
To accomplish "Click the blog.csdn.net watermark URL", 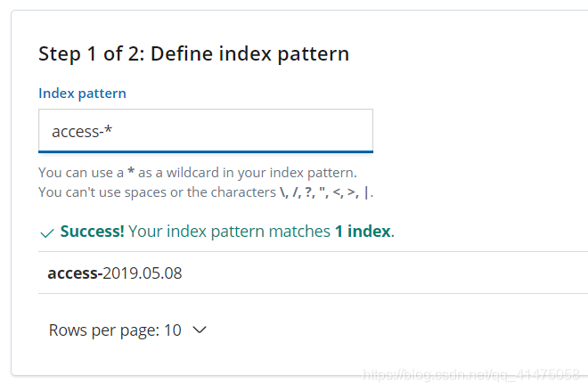I will click(x=471, y=374).
